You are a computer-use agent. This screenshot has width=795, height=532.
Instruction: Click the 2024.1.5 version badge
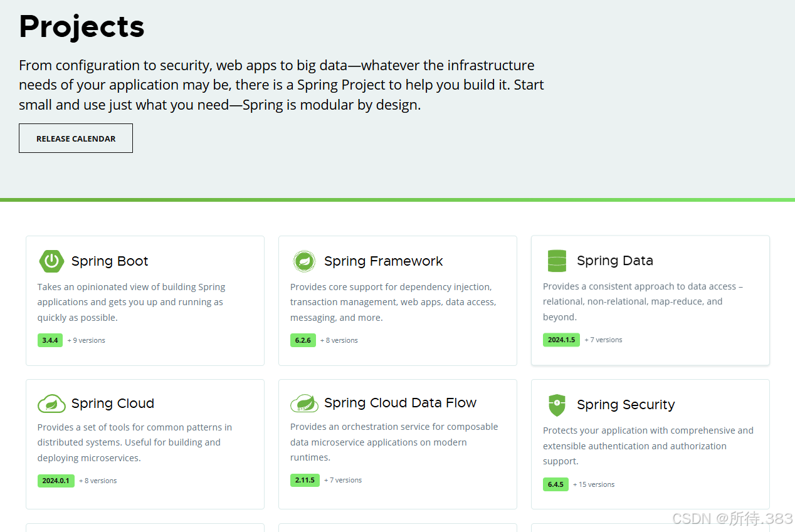click(561, 340)
